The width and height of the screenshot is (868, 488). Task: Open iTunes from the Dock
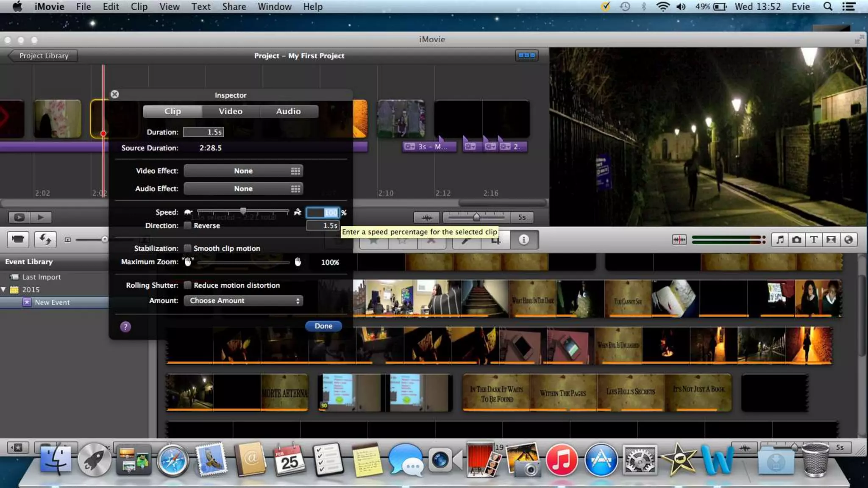click(562, 460)
